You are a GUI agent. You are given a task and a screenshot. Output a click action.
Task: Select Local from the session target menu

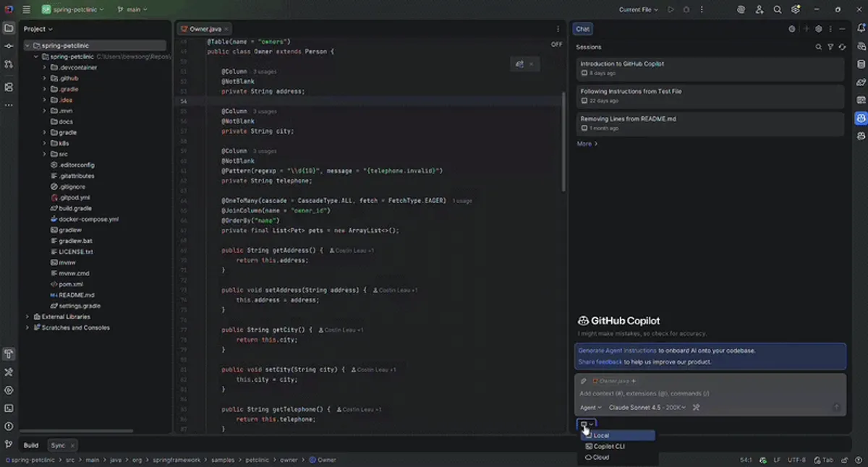[x=618, y=435]
